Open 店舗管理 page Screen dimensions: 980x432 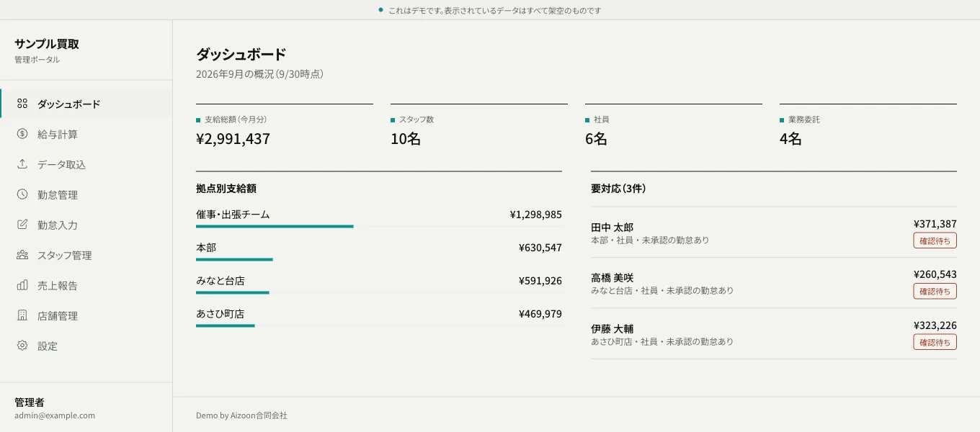[86, 315]
